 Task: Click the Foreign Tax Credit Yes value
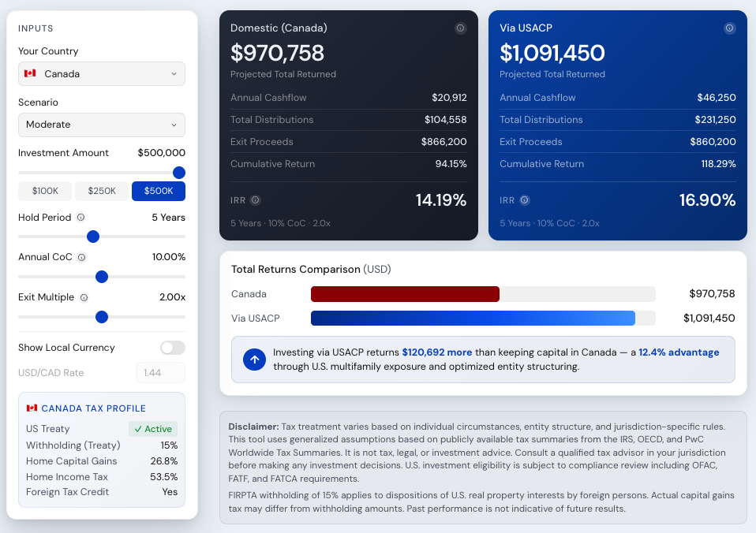click(170, 492)
